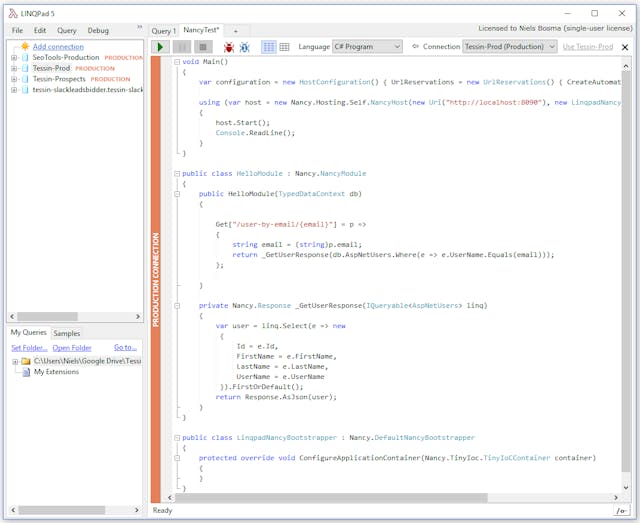The width and height of the screenshot is (640, 523).
Task: Collapse the HelloModule constructor block
Action: point(177,194)
